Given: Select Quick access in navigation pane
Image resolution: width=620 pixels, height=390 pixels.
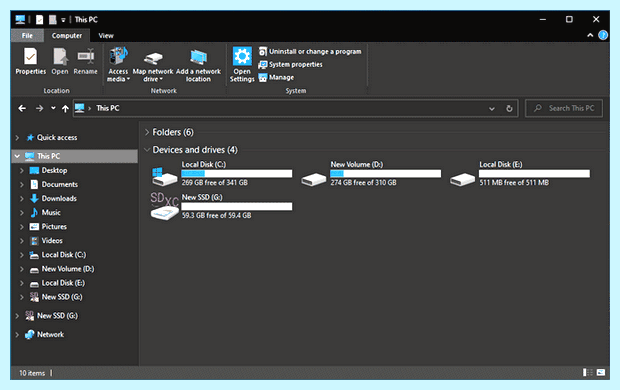Looking at the screenshot, I should tap(57, 138).
